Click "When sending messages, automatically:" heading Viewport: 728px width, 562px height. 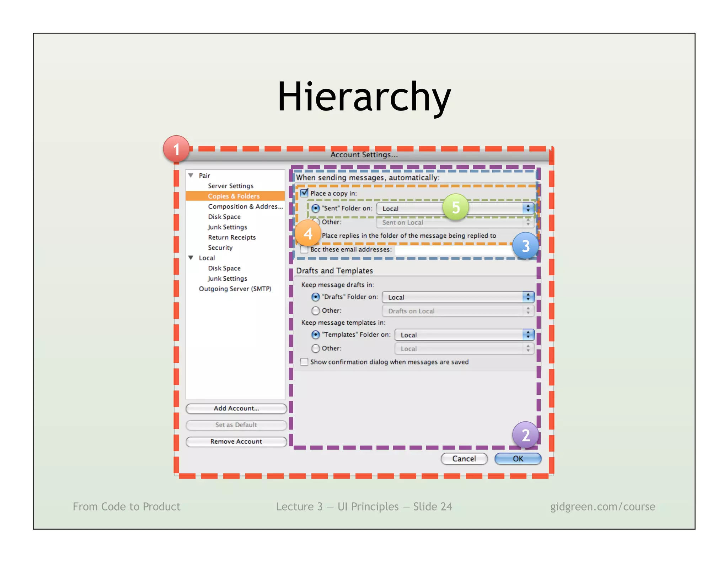coord(368,178)
